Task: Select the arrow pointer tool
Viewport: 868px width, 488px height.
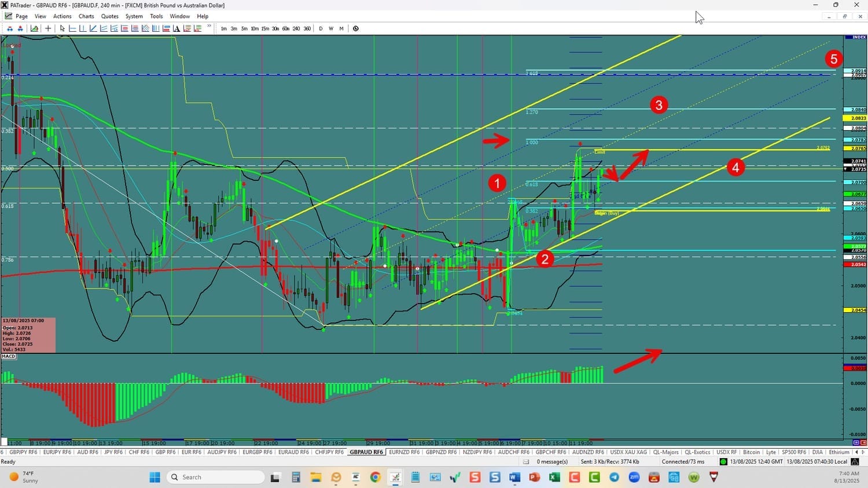Action: (x=62, y=28)
